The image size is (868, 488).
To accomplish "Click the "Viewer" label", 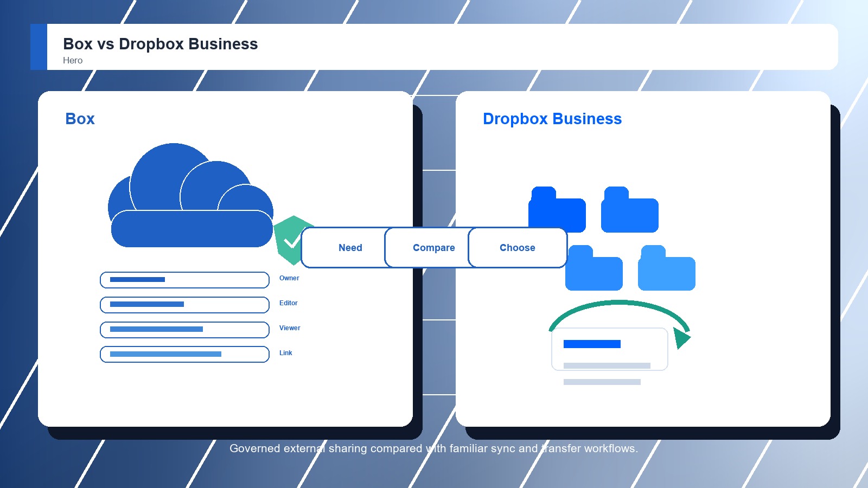I will 290,328.
